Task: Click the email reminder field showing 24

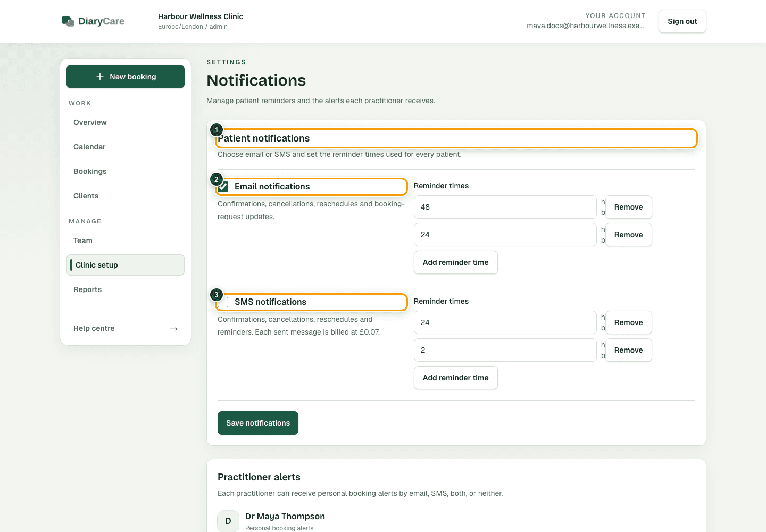Action: 505,235
